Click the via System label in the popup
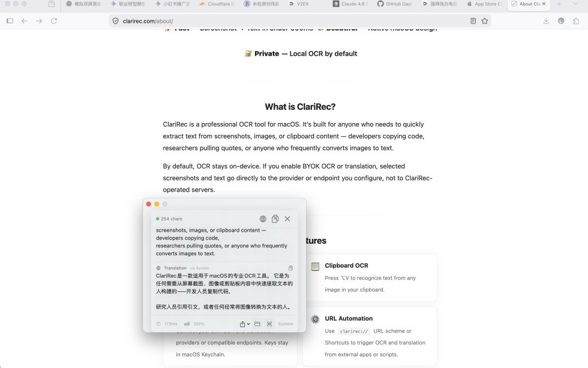 (199, 268)
